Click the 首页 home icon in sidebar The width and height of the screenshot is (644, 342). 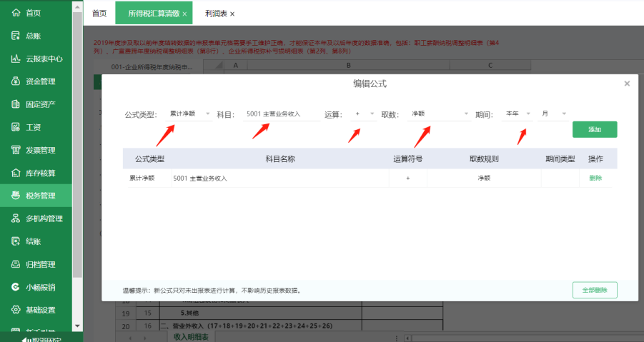click(15, 13)
